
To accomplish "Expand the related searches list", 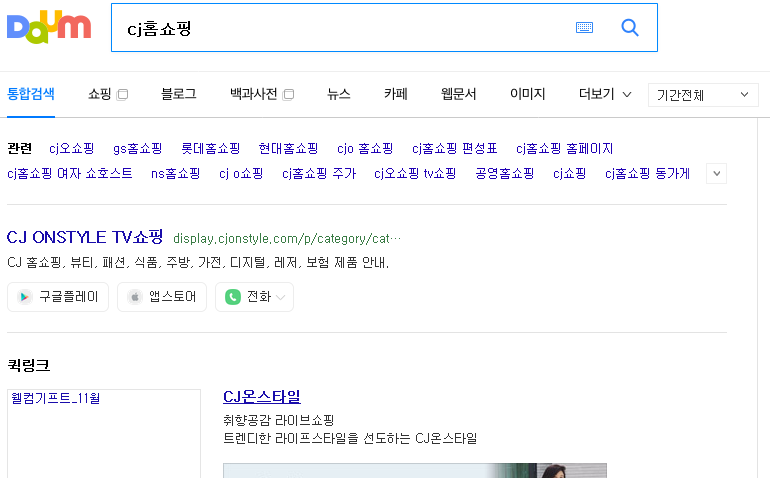I will (716, 173).
